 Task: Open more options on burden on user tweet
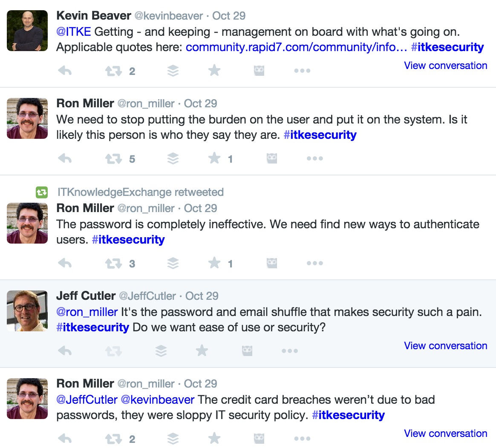(x=315, y=158)
